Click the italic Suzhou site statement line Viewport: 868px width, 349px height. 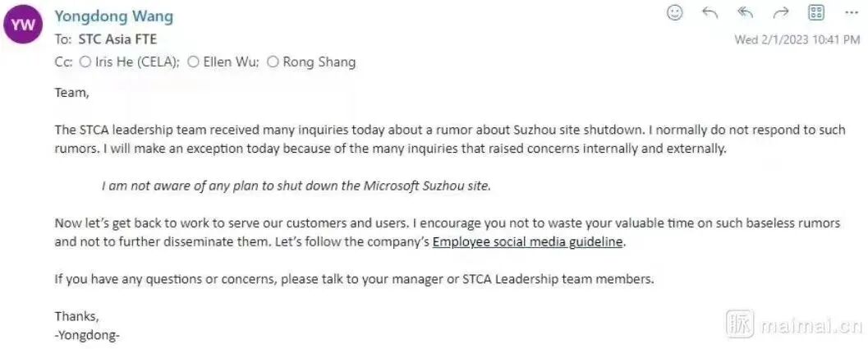click(x=296, y=186)
